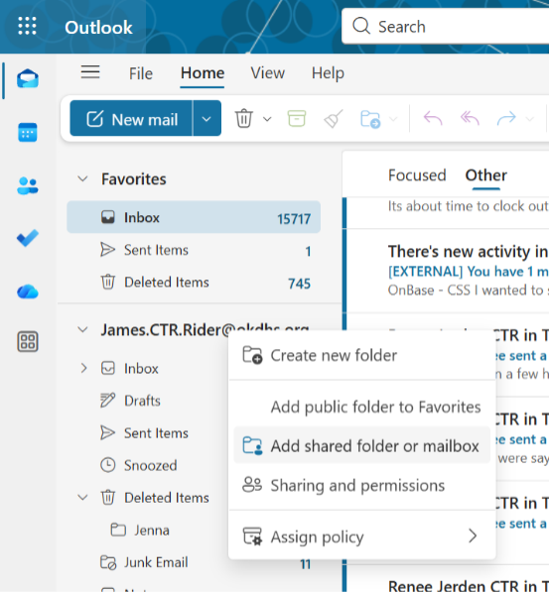Open the Assign policy submenu arrow
This screenshot has width=550, height=595.
[473, 536]
